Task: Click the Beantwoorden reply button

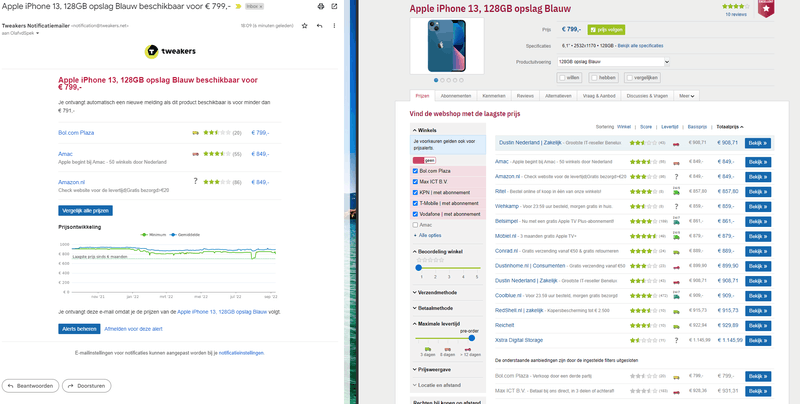Action: click(x=31, y=386)
